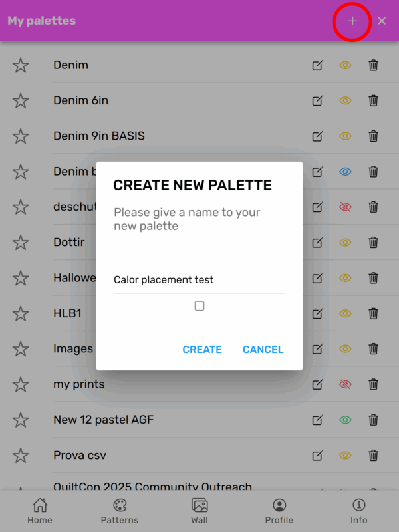This screenshot has width=399, height=532.
Task: Click the plus icon to add palette
Action: click(352, 21)
